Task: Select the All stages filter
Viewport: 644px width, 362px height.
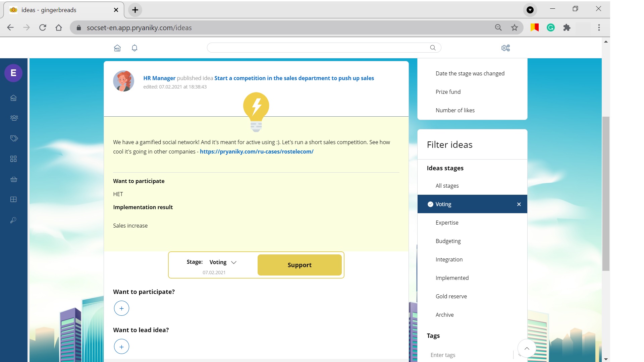Action: [447, 186]
